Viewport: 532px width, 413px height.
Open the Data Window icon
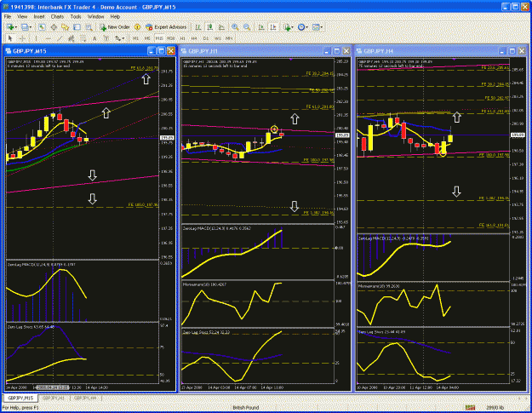pos(54,27)
